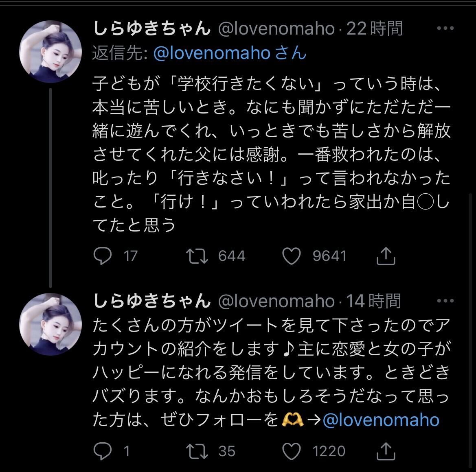Retweet the first tweet with 644 retweets
The width and height of the screenshot is (476, 472).
click(197, 256)
